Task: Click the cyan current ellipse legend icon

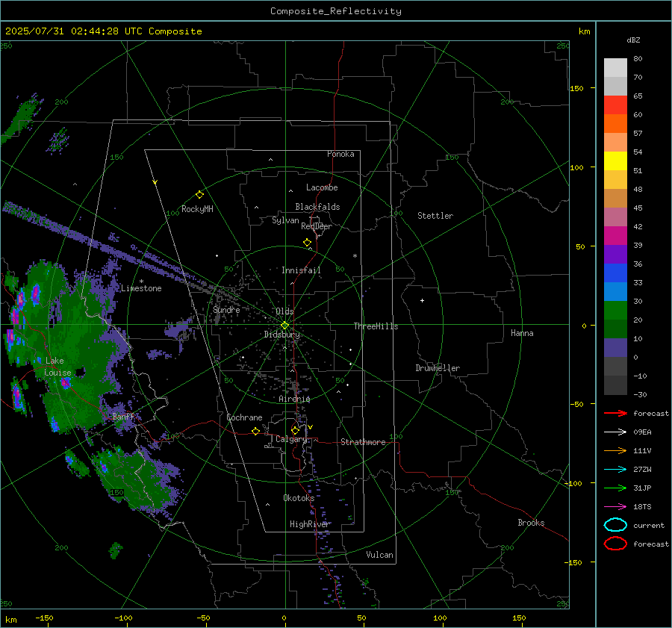Action: coord(615,525)
